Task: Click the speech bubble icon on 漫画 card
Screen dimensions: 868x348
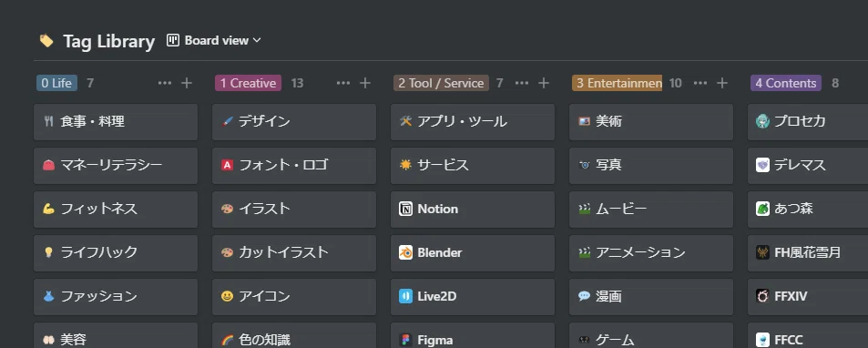Action: [584, 296]
